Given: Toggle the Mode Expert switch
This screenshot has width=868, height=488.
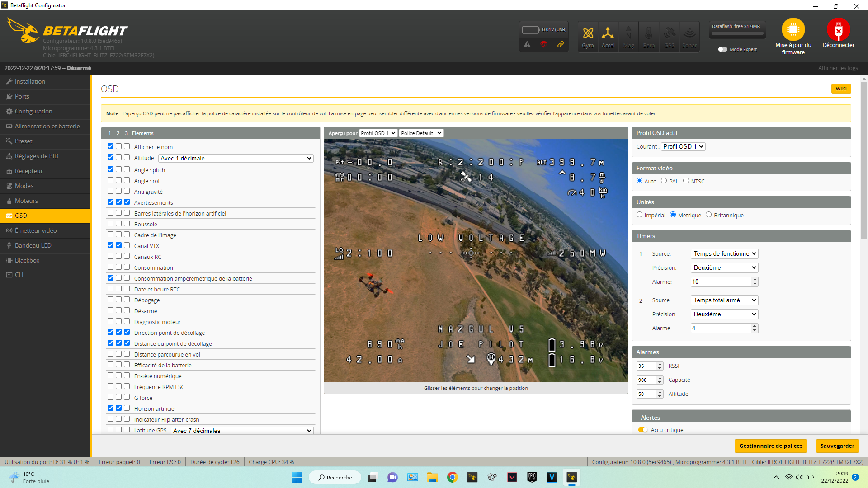Looking at the screenshot, I should coord(722,49).
